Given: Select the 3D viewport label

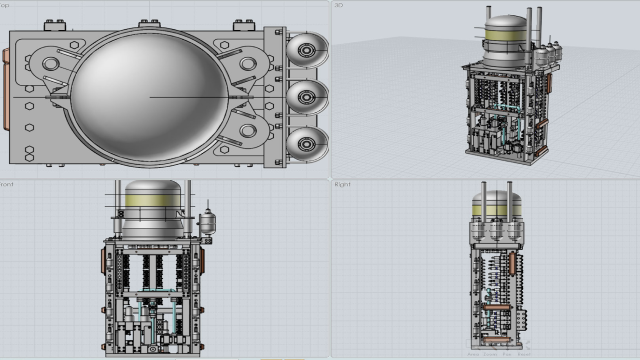Looking at the screenshot, I should coord(338,5).
